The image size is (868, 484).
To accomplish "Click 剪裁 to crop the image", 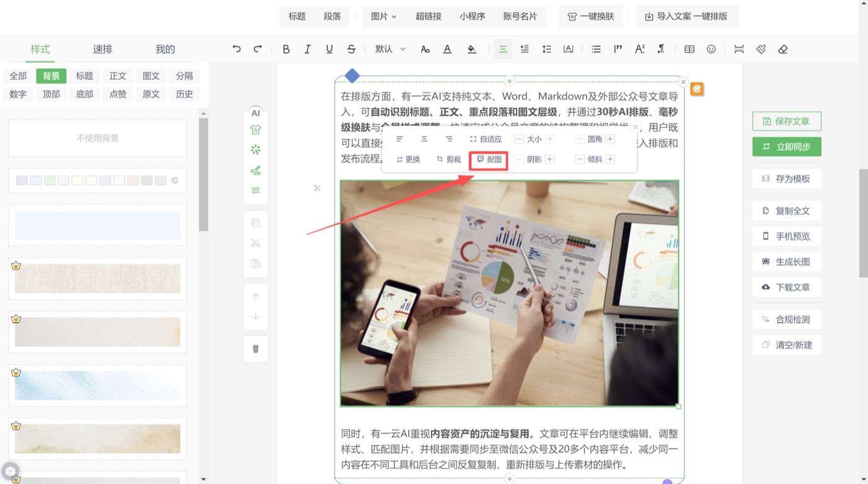I will (x=449, y=159).
